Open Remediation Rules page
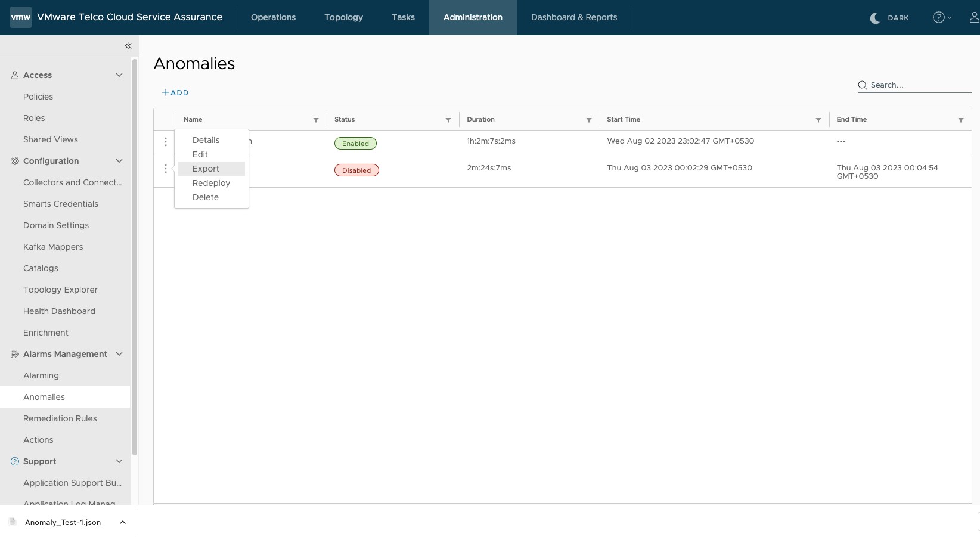The image size is (980, 537). click(x=60, y=418)
